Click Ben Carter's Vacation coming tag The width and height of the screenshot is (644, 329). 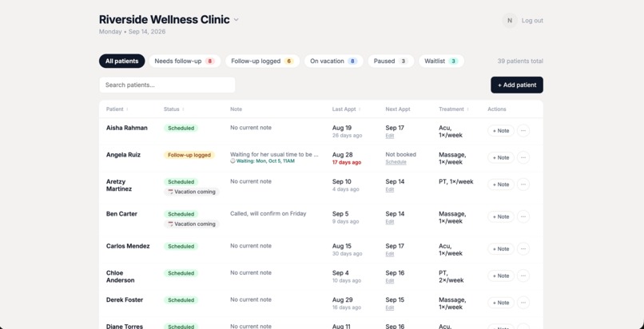coord(192,224)
